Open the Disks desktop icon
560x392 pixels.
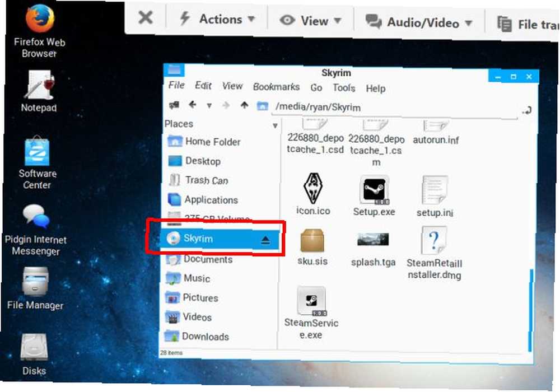point(34,354)
